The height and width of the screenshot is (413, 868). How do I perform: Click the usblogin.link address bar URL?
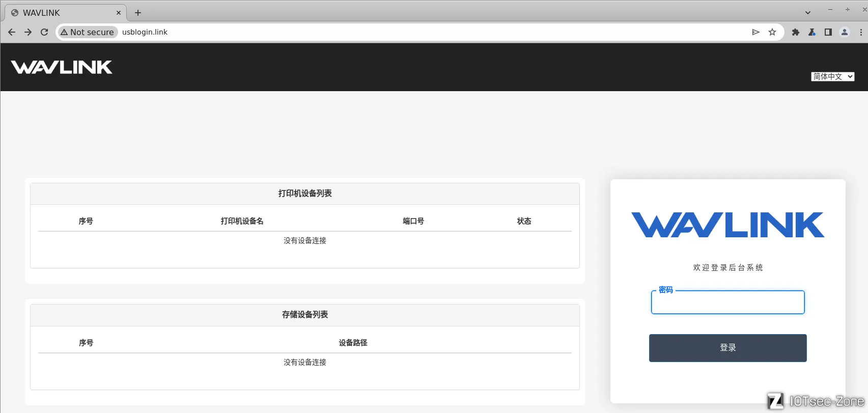[x=145, y=32]
